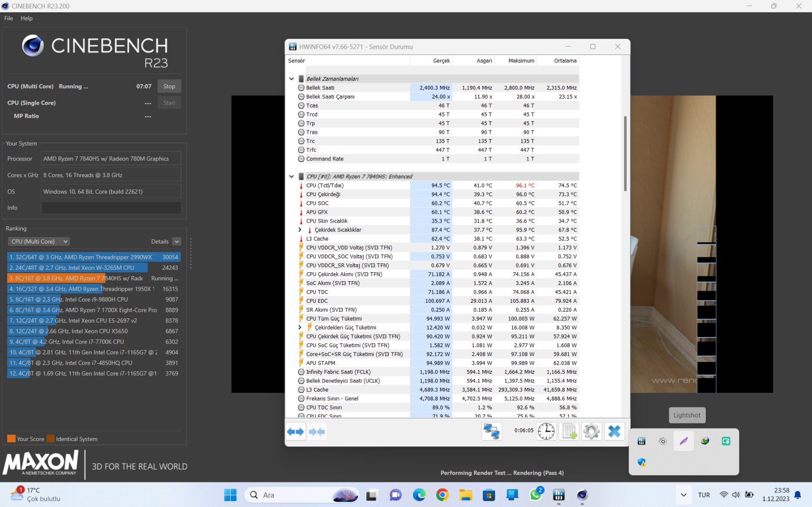
Task: Click the Wi-Fi network icon in taskbar
Action: pos(724,495)
